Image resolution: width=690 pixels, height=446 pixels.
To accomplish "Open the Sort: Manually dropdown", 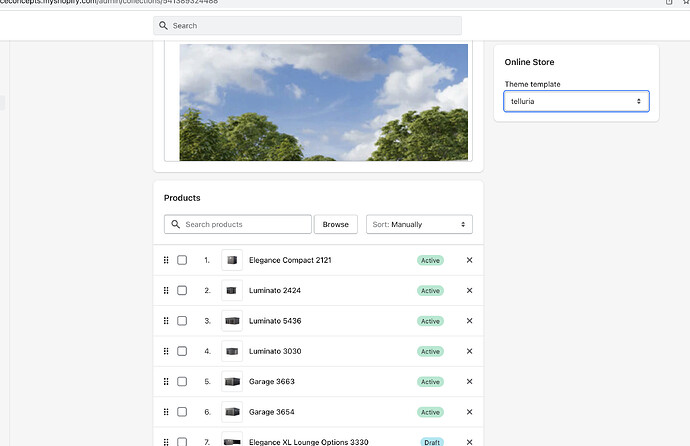I will [x=419, y=225].
